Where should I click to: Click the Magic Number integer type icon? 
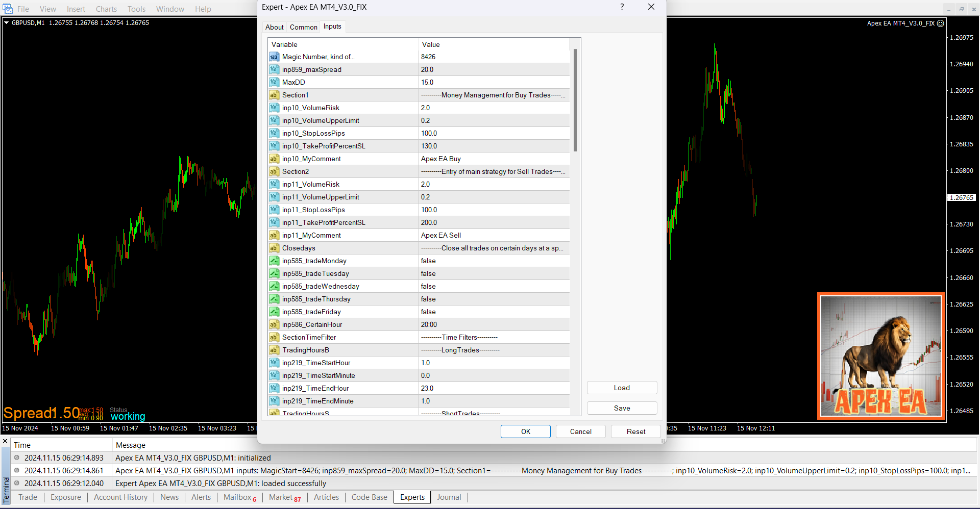point(274,57)
